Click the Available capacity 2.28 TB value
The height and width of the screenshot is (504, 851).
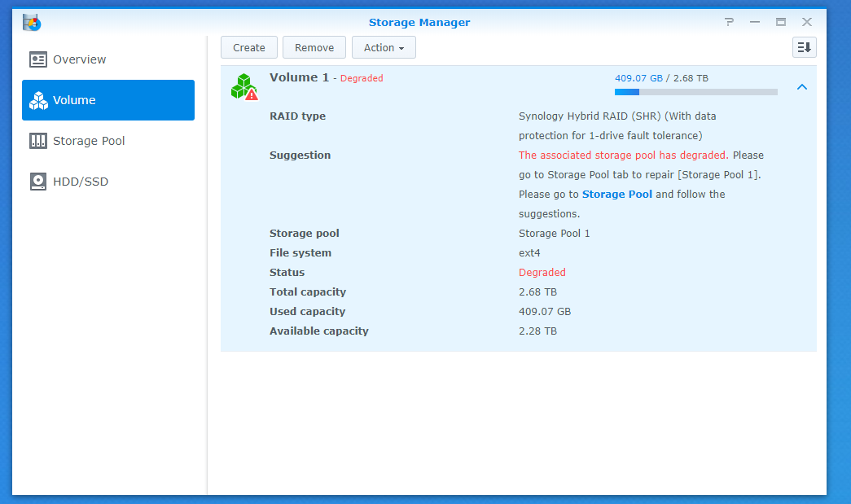[x=537, y=331]
